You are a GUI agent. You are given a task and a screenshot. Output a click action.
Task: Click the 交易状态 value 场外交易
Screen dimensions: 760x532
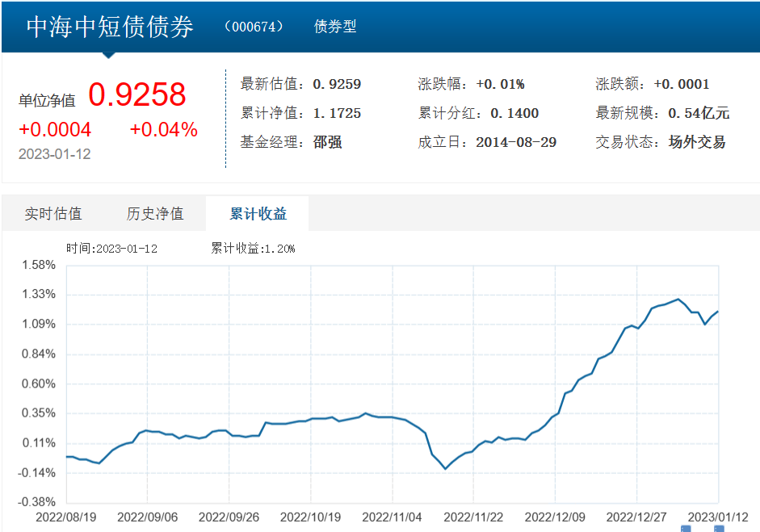click(x=696, y=142)
